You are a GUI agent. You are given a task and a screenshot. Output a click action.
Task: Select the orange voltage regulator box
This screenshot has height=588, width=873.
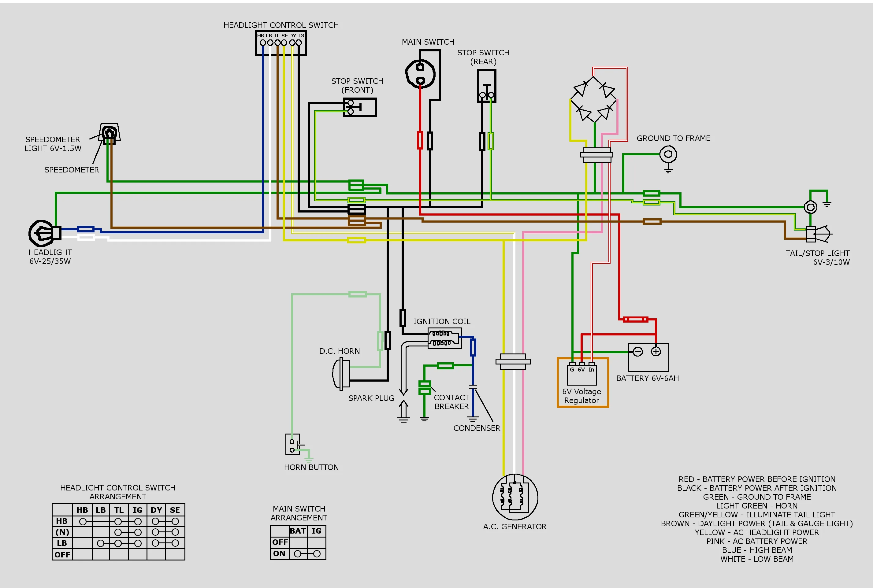pyautogui.click(x=583, y=383)
